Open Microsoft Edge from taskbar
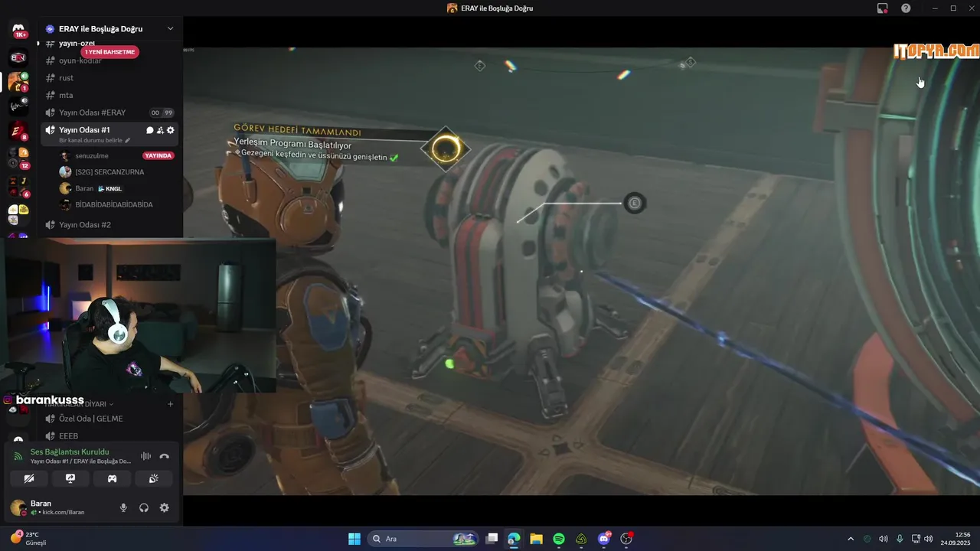Screen dimensions: 980x551 tap(514, 539)
